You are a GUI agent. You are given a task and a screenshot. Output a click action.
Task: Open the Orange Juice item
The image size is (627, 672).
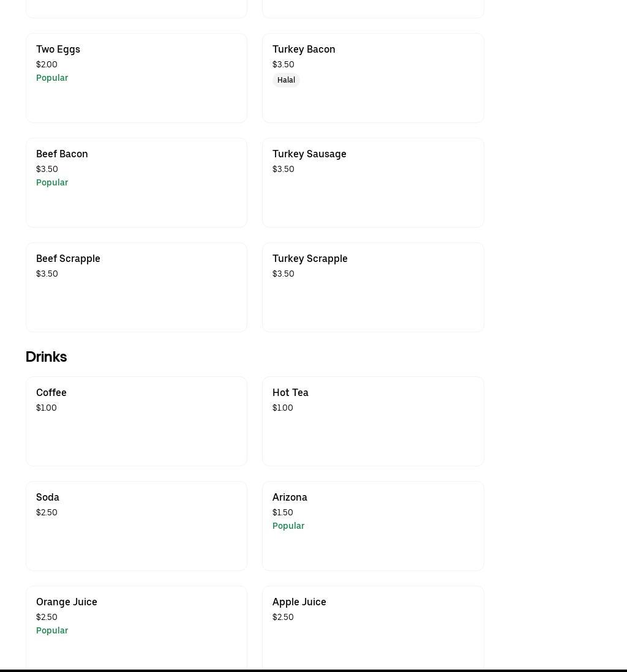[137, 627]
